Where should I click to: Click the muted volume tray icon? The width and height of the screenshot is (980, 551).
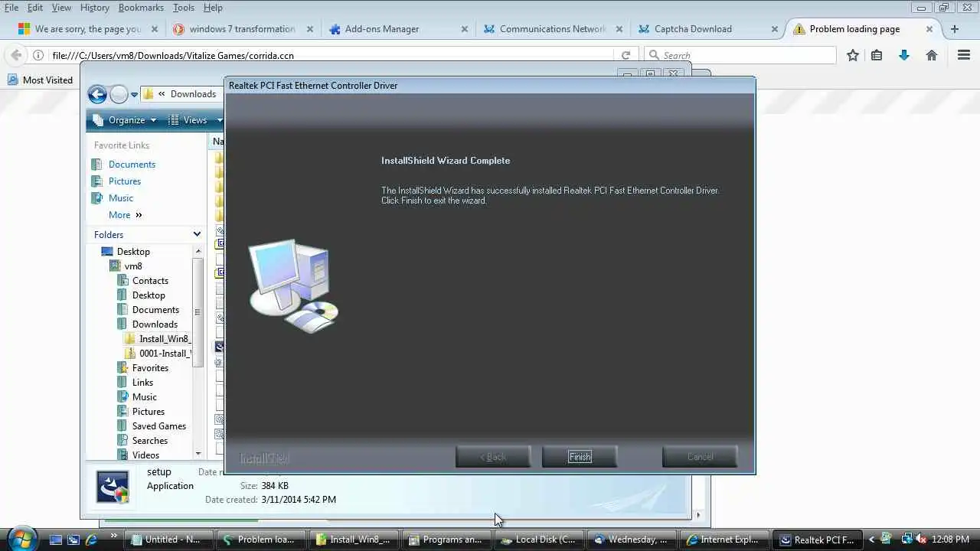[x=921, y=539]
